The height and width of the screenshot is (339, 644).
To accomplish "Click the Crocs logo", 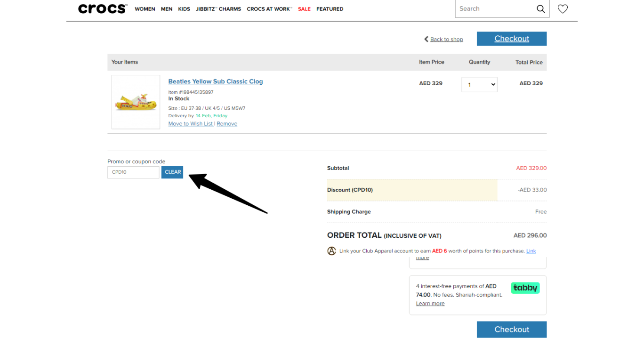I will (x=103, y=8).
